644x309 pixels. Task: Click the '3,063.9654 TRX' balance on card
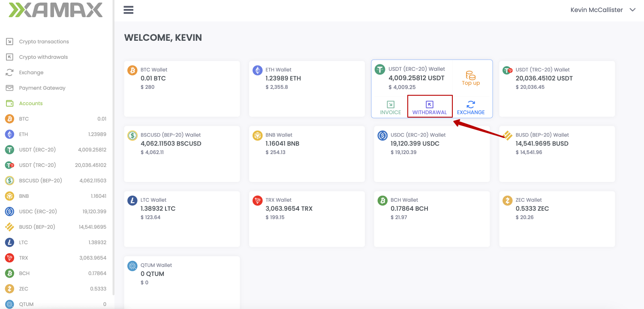click(x=289, y=209)
